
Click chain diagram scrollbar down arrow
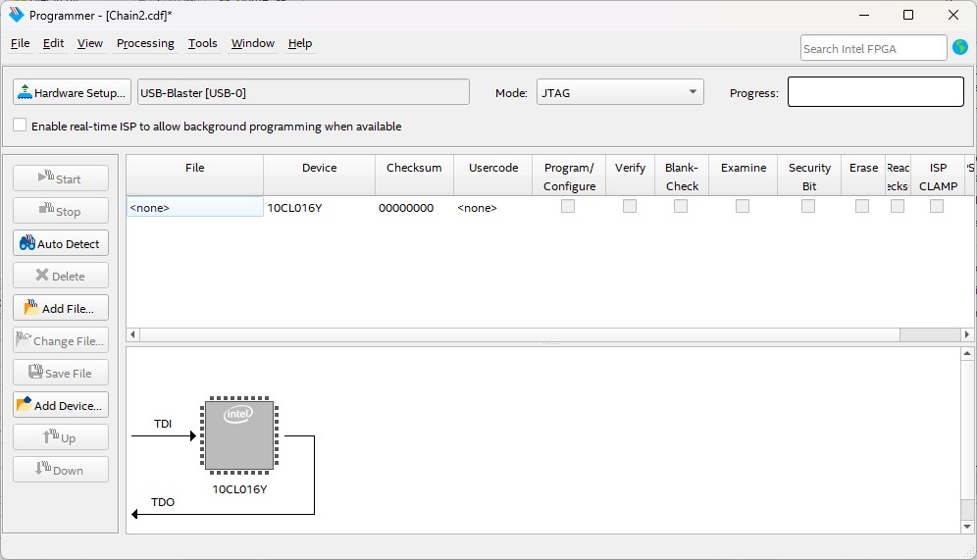pyautogui.click(x=967, y=527)
